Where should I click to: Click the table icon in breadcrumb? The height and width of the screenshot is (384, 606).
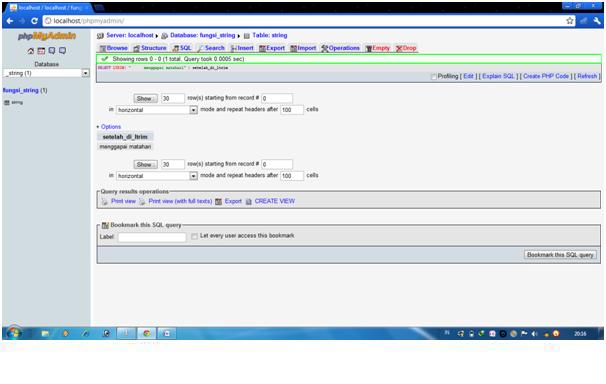(247, 36)
